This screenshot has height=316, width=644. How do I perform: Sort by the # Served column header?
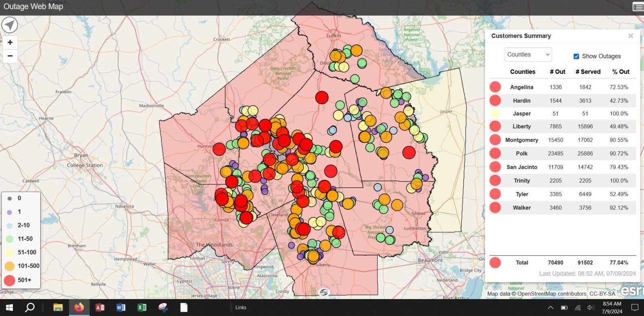(x=588, y=72)
